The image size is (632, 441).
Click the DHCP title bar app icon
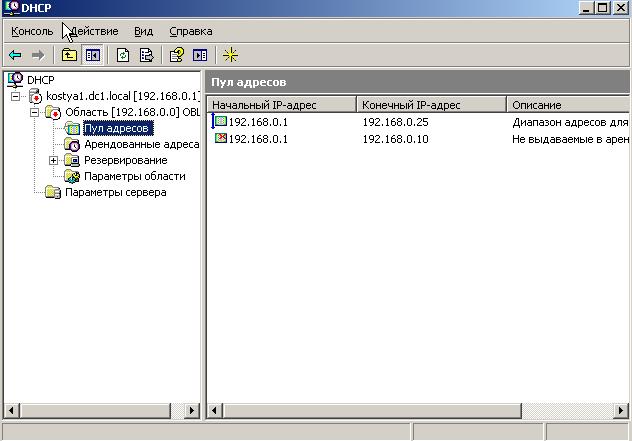coord(12,7)
